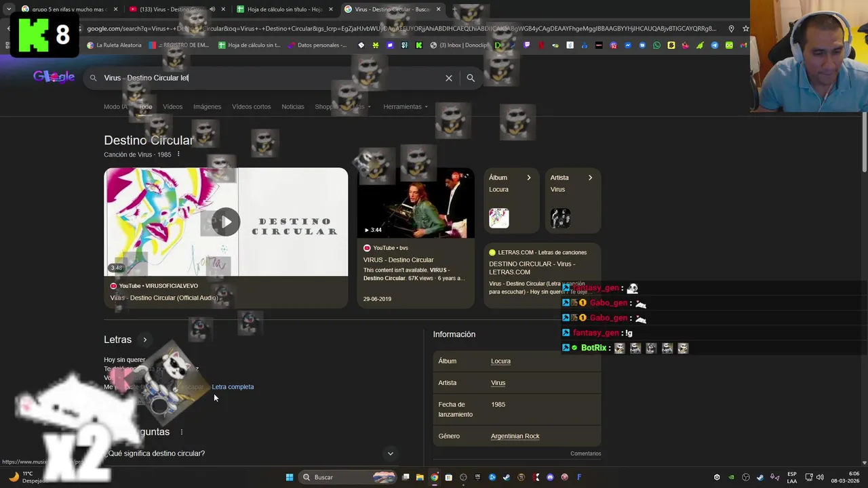Click the Buscar taskbar search box
Viewport: 868px width, 488px height.
point(348,477)
